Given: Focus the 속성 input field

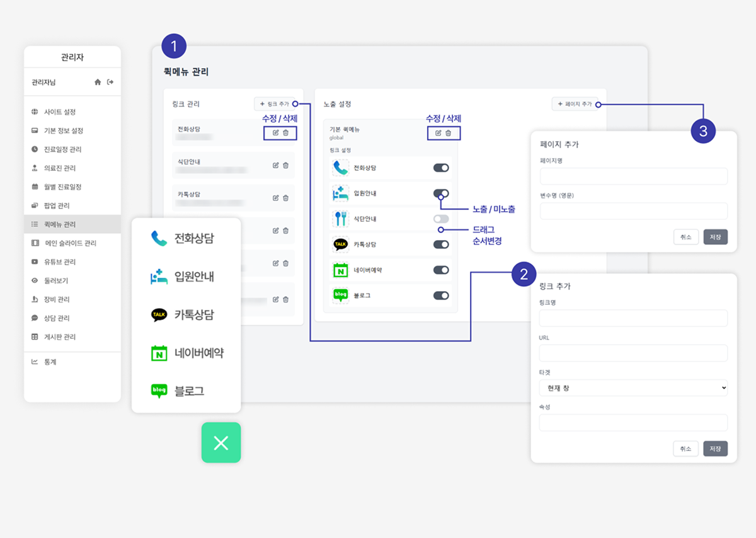Looking at the screenshot, I should click(634, 422).
